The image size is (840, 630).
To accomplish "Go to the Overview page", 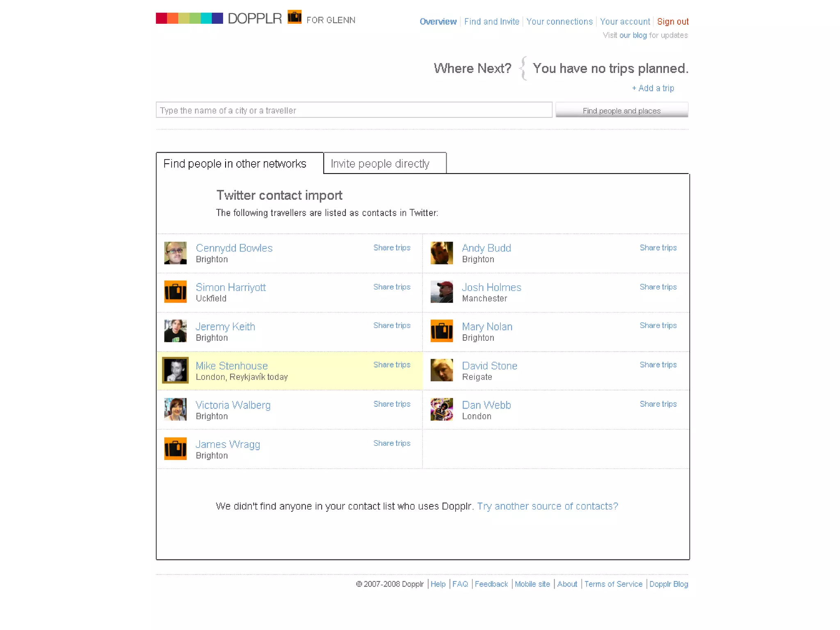I will pyautogui.click(x=438, y=22).
